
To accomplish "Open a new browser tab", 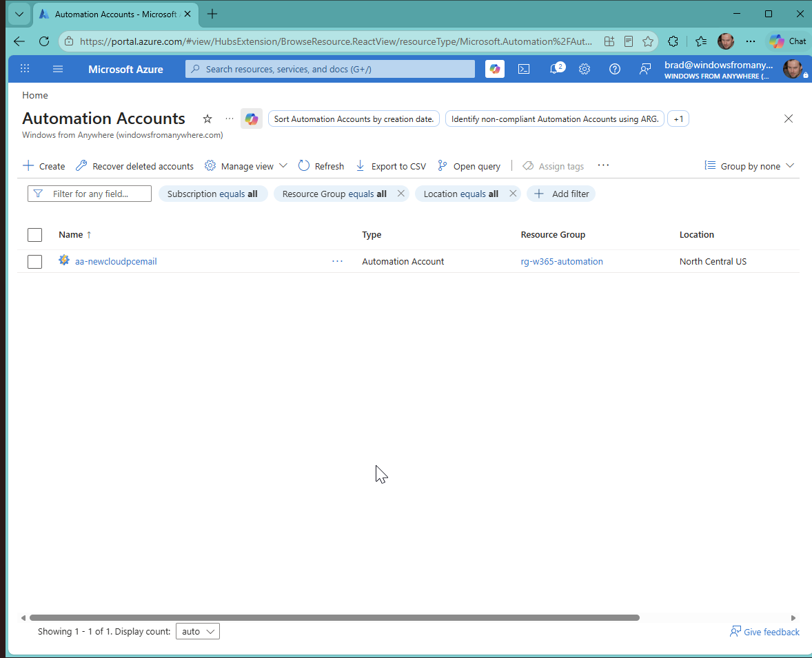I will click(x=212, y=14).
